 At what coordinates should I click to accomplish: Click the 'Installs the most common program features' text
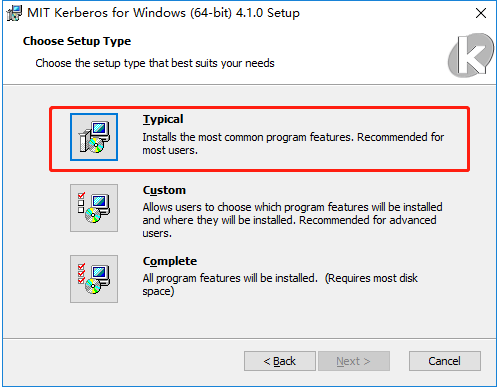click(x=248, y=137)
